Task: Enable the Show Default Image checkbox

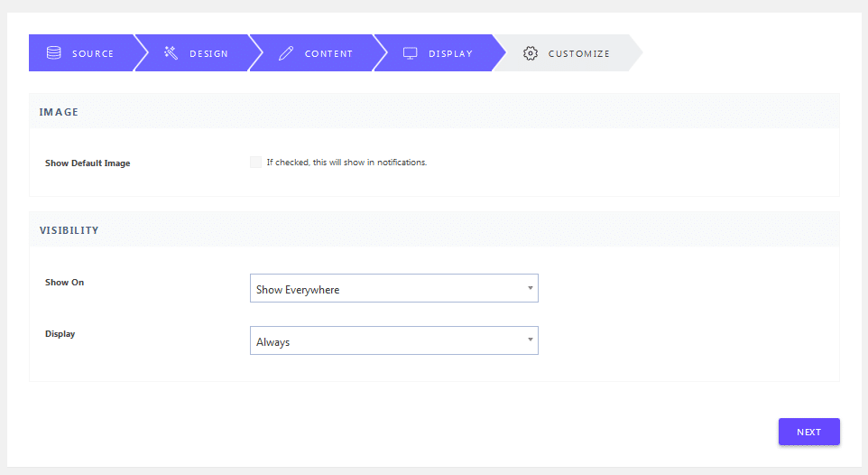Action: tap(255, 162)
